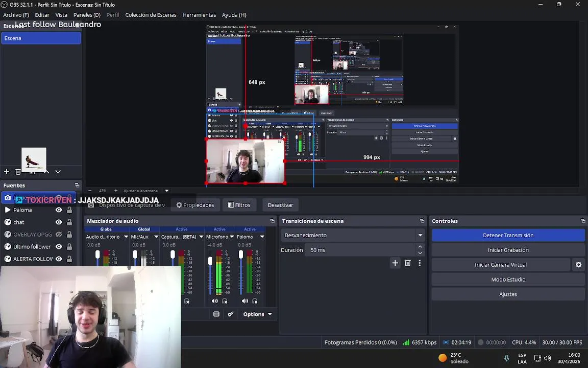Hide the Ultimo follower source
Viewport: 588px width, 368px height.
(x=59, y=247)
